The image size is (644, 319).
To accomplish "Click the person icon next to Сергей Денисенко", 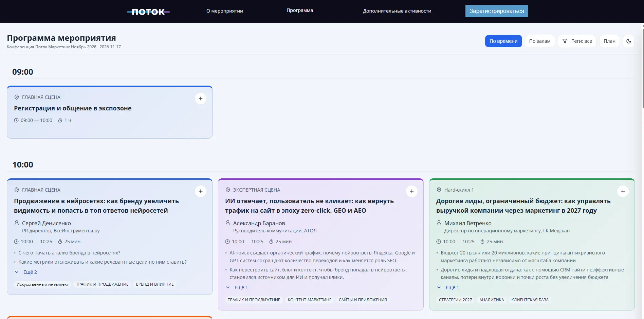I will tap(17, 223).
